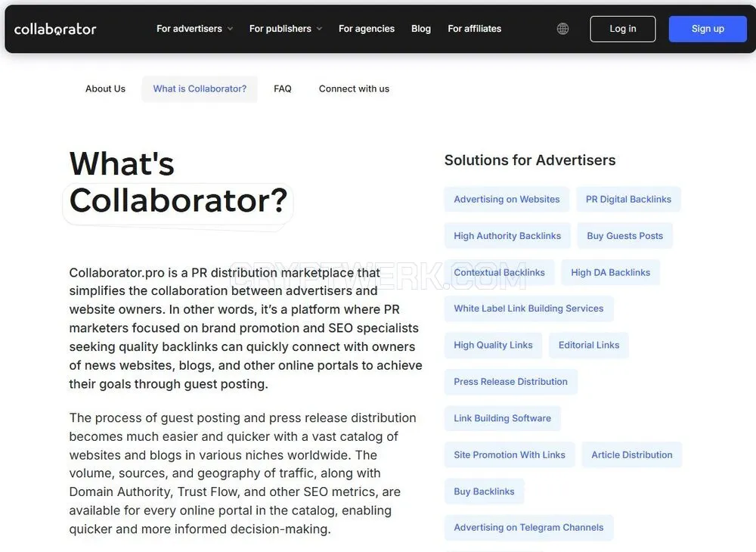Screen dimensions: 756x552
Task: Click the What's Collaborator? heading
Action: (178, 182)
